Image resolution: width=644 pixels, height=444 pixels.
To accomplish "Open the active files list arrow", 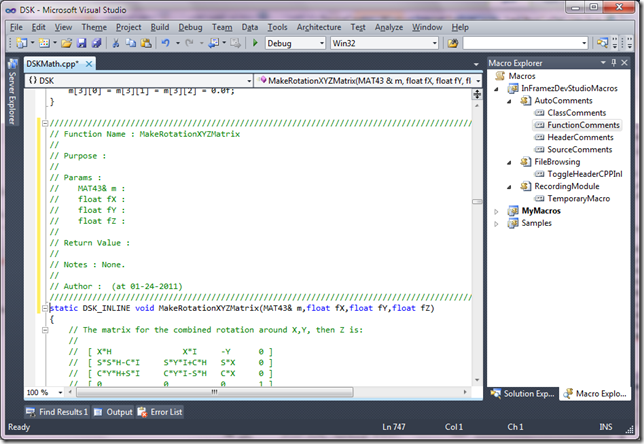I will coord(476,64).
